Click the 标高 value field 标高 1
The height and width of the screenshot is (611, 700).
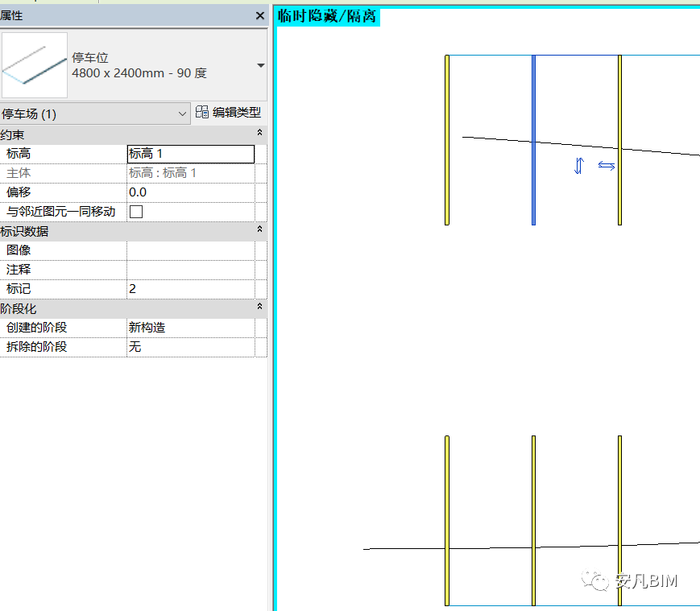tap(191, 154)
